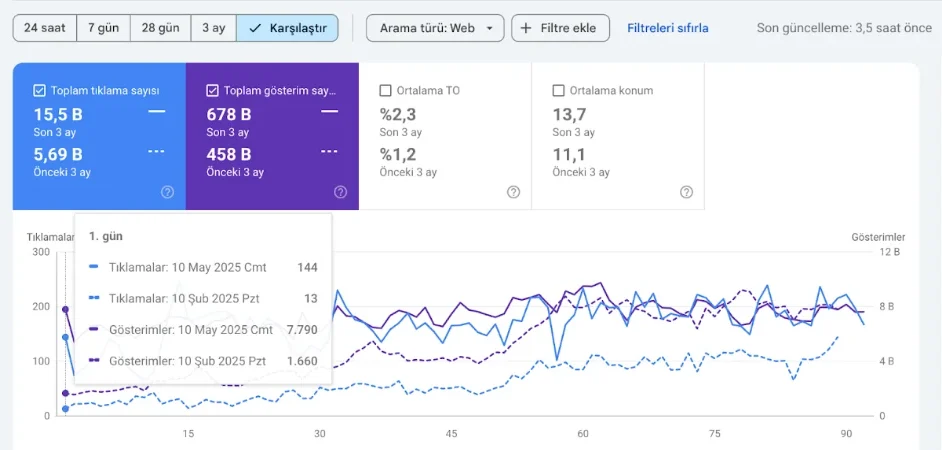The height and width of the screenshot is (450, 942).
Task: Uncheck the Toplam gösterim sayısı checkbox
Action: tap(212, 90)
